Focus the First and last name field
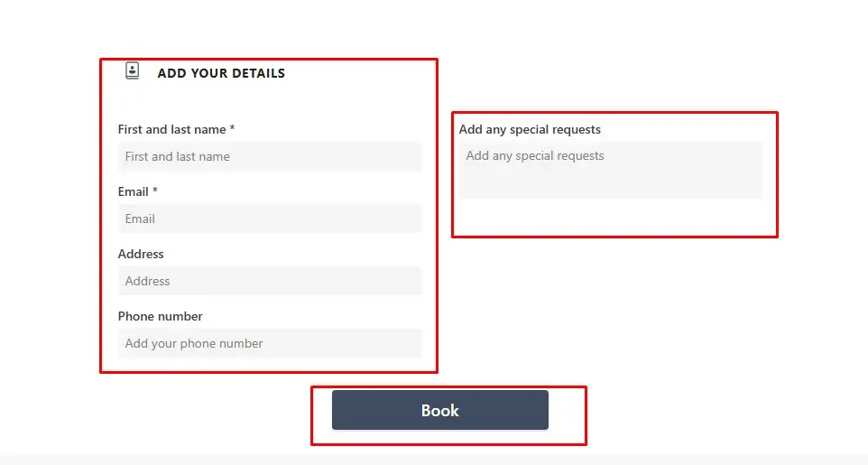This screenshot has height=465, width=868. click(270, 156)
